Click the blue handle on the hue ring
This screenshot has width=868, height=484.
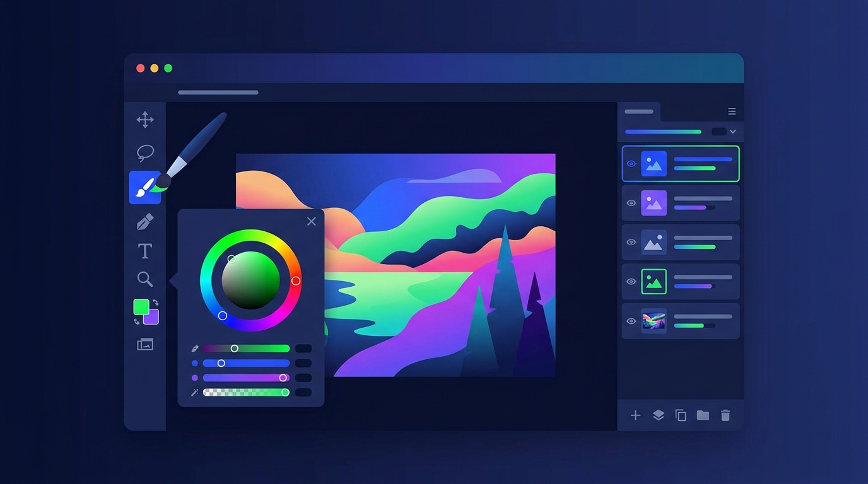223,316
